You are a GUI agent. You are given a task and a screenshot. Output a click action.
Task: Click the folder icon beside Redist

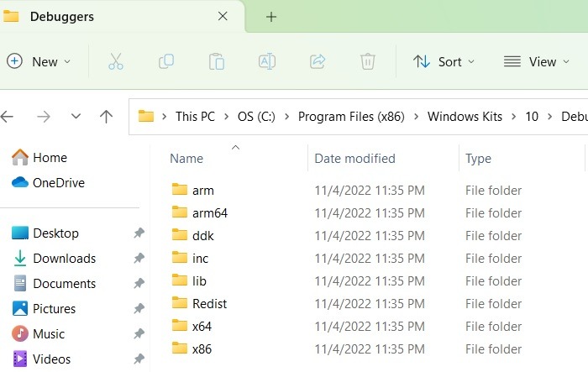pos(180,303)
